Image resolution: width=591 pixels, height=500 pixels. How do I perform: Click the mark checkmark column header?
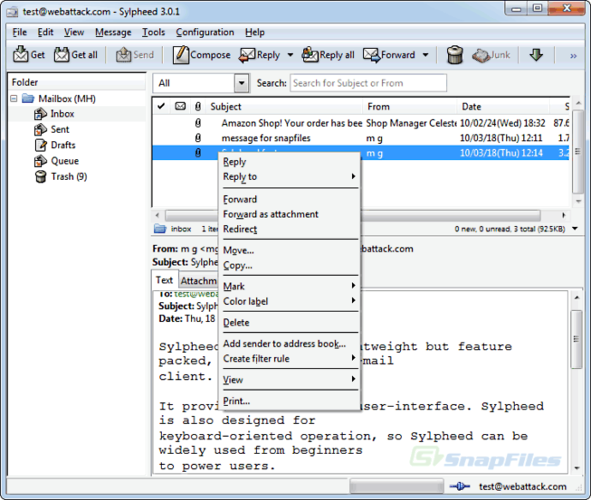(x=161, y=106)
